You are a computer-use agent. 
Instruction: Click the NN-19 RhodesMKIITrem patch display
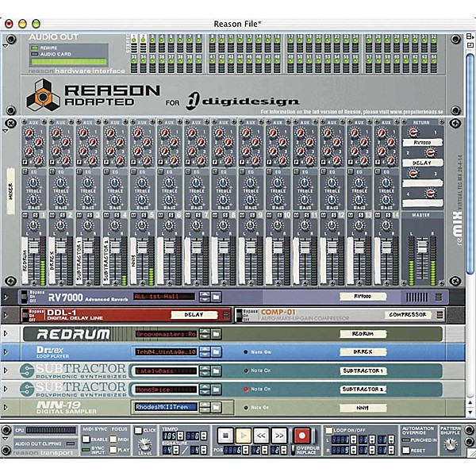(x=166, y=407)
